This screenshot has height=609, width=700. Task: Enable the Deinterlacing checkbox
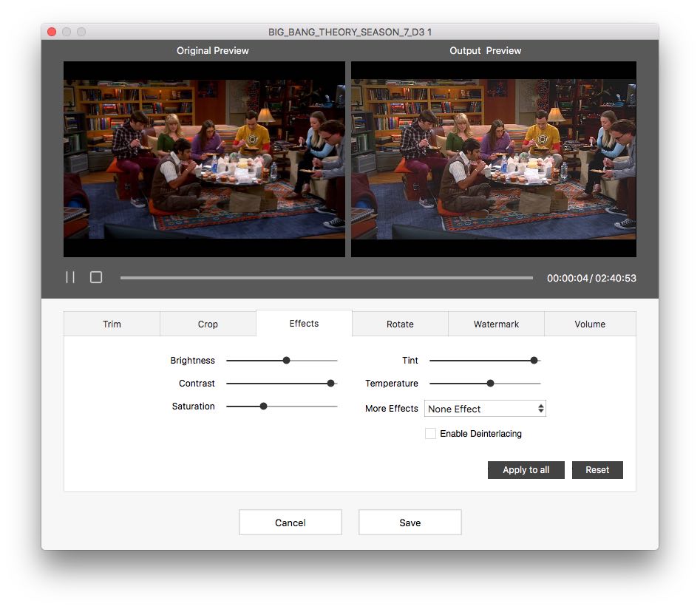pos(430,434)
